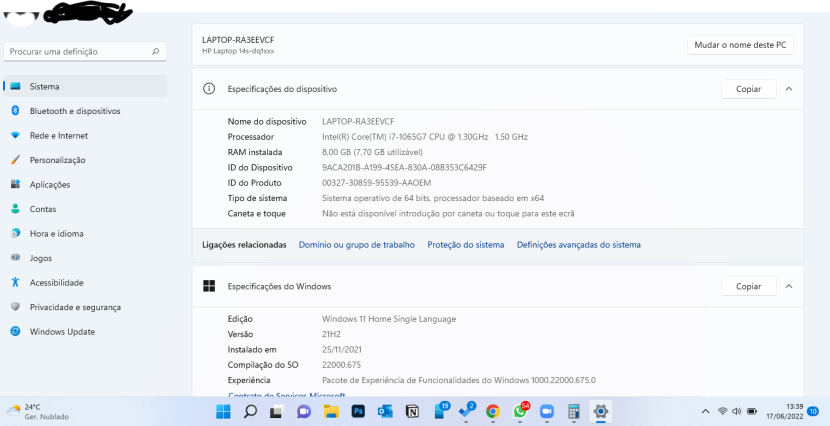Launch Photoshop from the taskbar
This screenshot has width=830, height=426.
point(358,412)
